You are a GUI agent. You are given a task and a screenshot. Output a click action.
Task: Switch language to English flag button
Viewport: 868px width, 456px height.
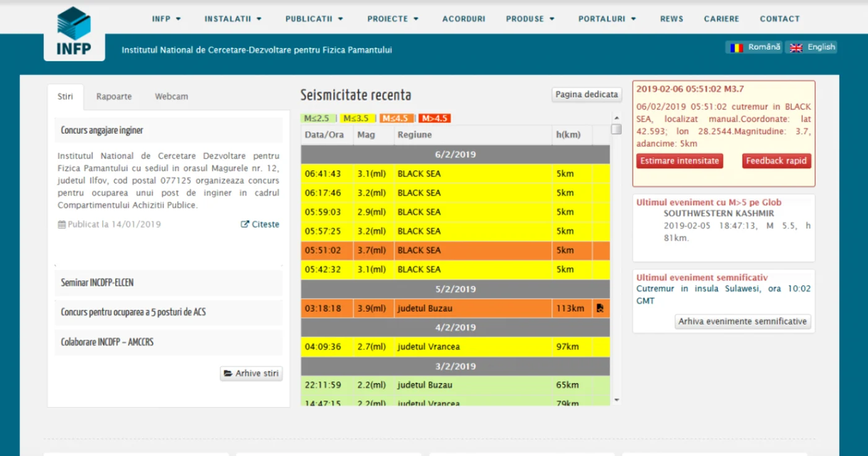coord(812,47)
